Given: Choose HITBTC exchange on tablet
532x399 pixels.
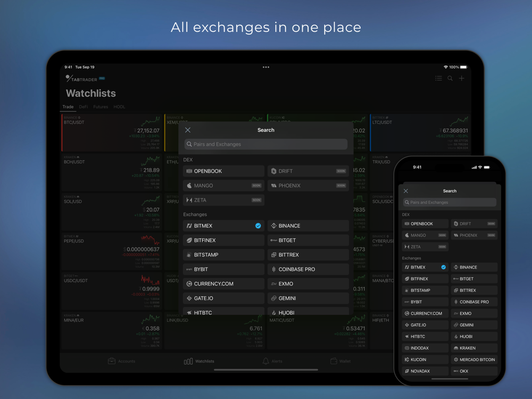Looking at the screenshot, I should 223,311.
